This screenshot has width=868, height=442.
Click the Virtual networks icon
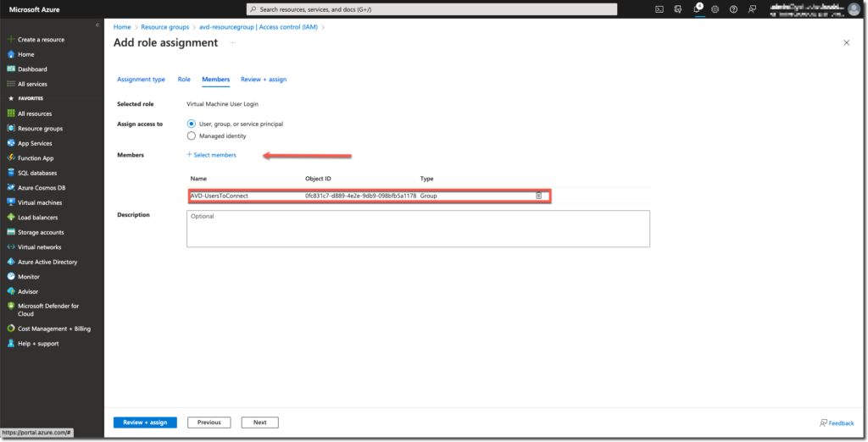(10, 246)
